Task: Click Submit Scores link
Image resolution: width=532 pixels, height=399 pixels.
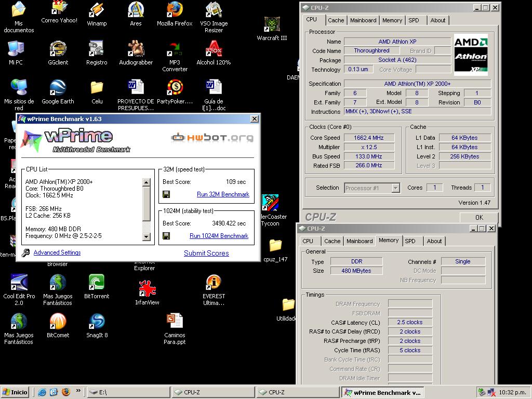Action: (206, 253)
